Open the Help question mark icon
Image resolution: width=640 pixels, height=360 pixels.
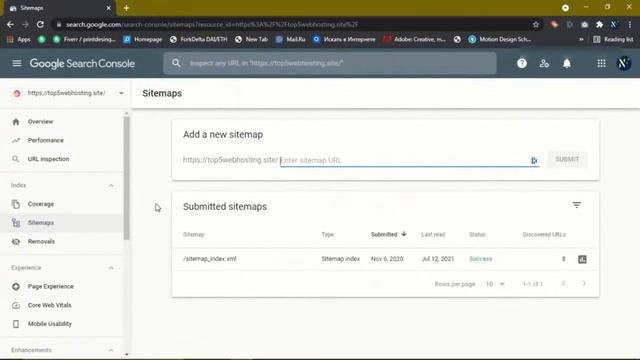click(x=522, y=63)
